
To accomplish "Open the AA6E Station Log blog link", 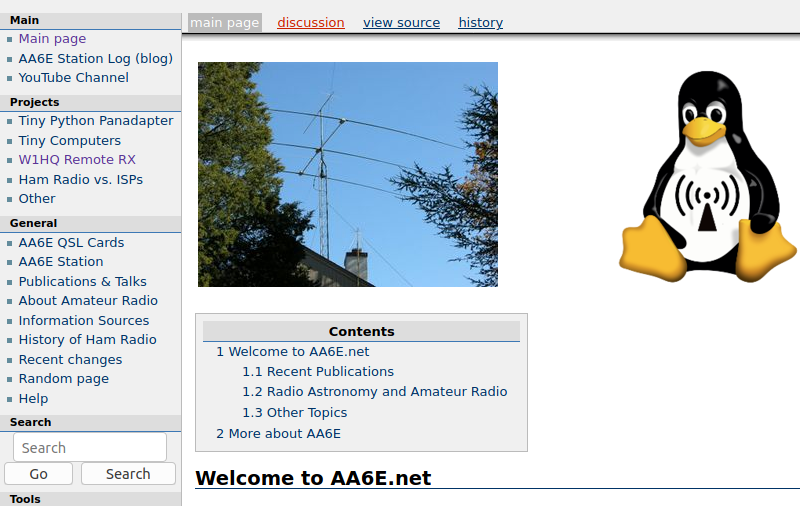I will click(x=95, y=58).
